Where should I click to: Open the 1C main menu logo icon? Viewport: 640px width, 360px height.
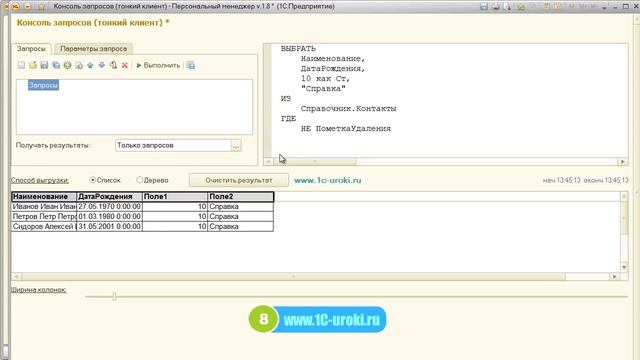(15, 7)
